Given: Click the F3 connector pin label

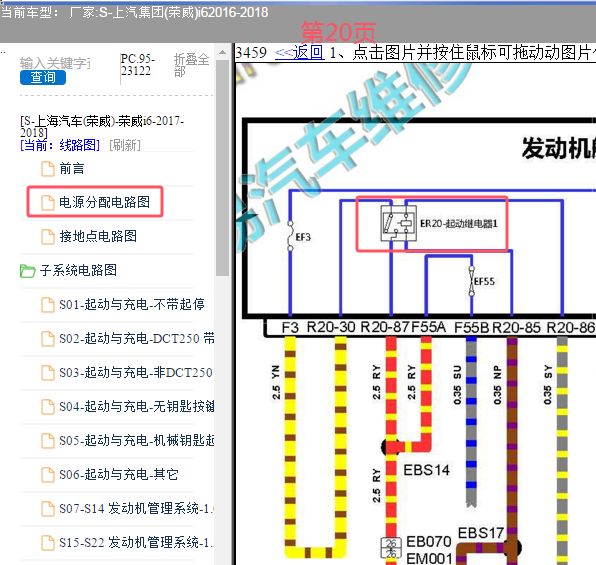Looking at the screenshot, I should [290, 327].
